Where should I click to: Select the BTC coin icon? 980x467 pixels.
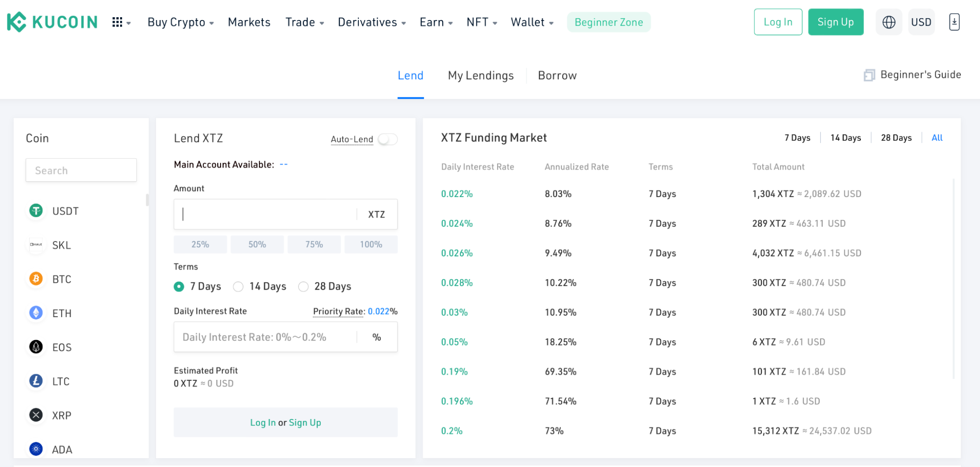(36, 279)
